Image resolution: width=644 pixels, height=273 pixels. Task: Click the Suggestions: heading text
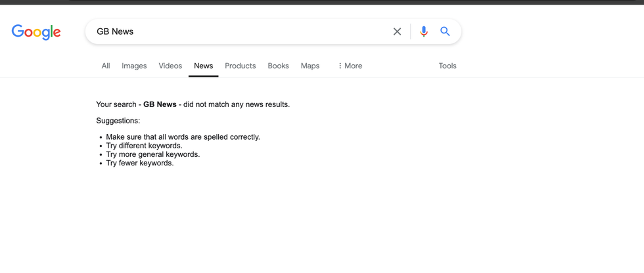coord(118,121)
